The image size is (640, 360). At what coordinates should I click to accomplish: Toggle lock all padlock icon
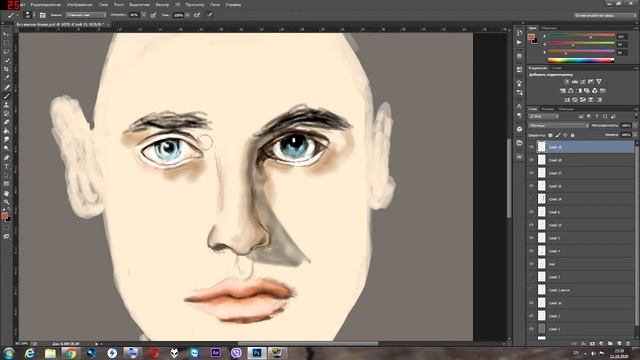click(572, 135)
